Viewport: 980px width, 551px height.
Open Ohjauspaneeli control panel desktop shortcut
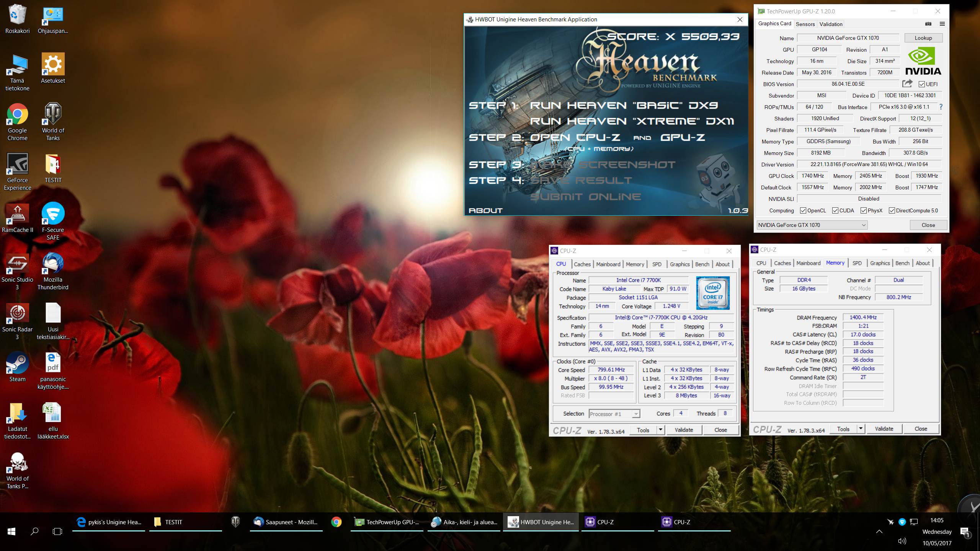[x=53, y=19]
